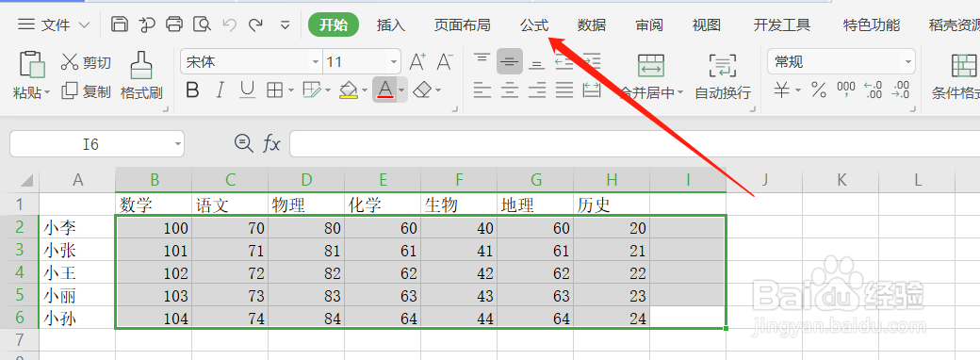Expand the Font Color dropdown arrow
980x360 pixels.
(x=401, y=90)
